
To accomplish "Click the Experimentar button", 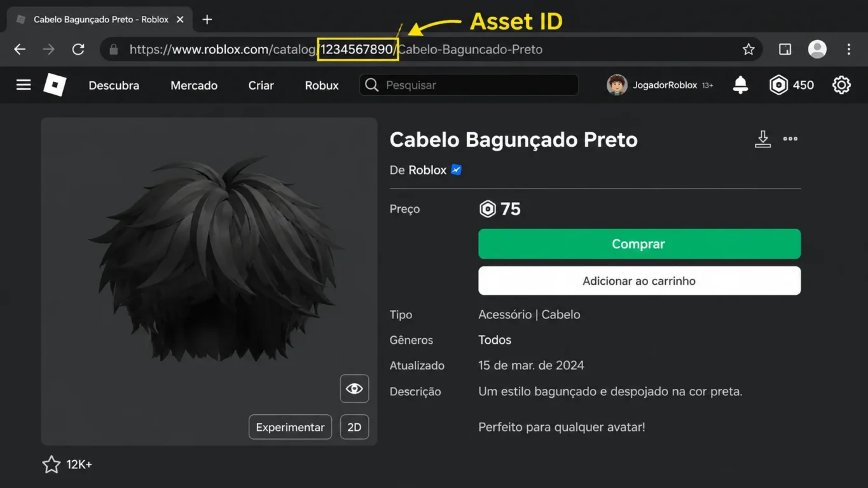I will click(290, 427).
